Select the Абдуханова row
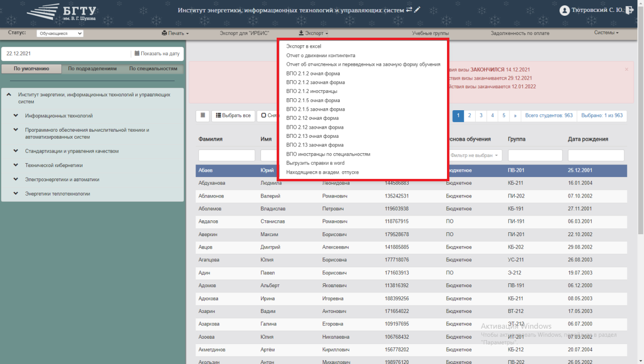Viewport: 644px width, 364px height. (x=411, y=183)
